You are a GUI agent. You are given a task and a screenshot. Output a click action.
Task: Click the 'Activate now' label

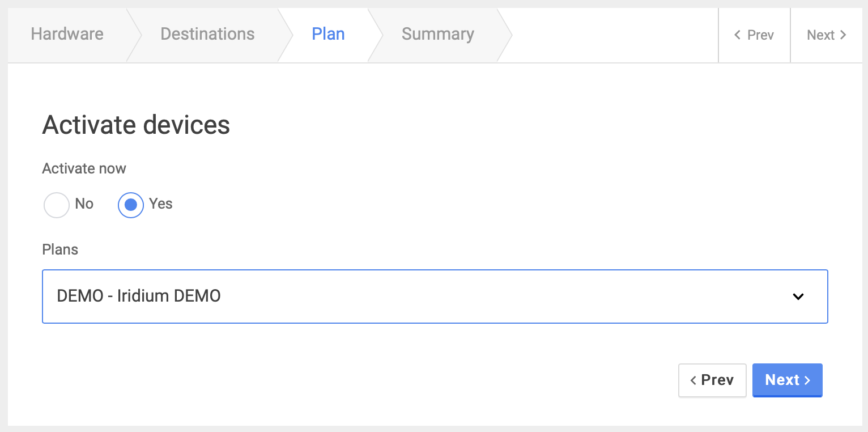pos(84,168)
